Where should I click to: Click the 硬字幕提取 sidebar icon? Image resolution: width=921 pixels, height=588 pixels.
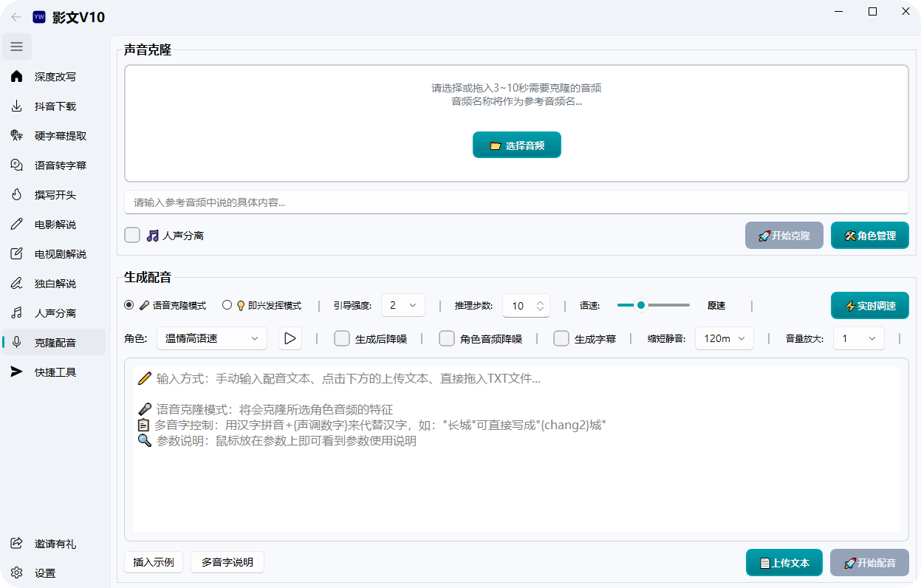click(16, 136)
